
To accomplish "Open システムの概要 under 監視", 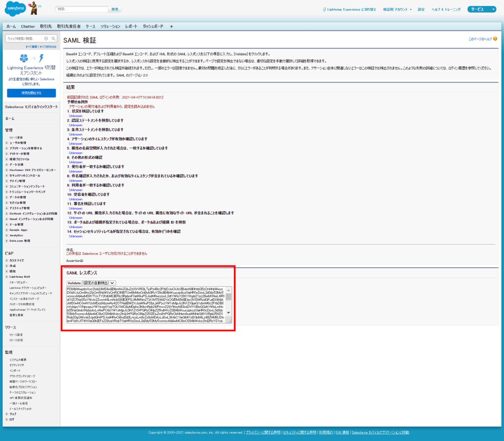I will coord(18,360).
